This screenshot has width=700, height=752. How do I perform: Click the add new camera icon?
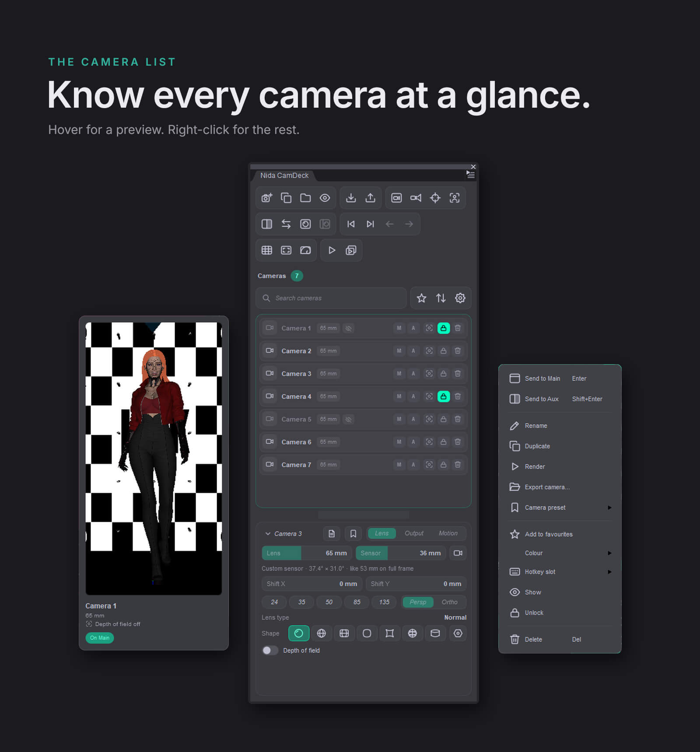point(267,198)
